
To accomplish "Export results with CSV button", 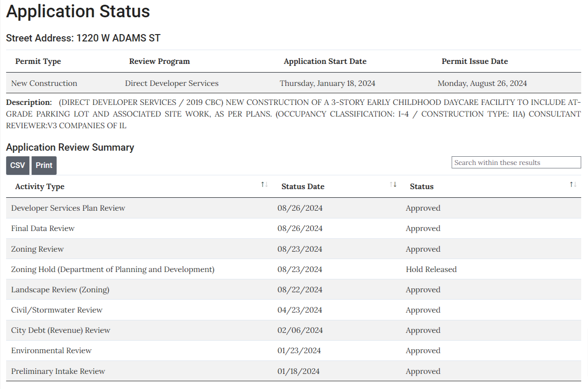I will tap(18, 165).
